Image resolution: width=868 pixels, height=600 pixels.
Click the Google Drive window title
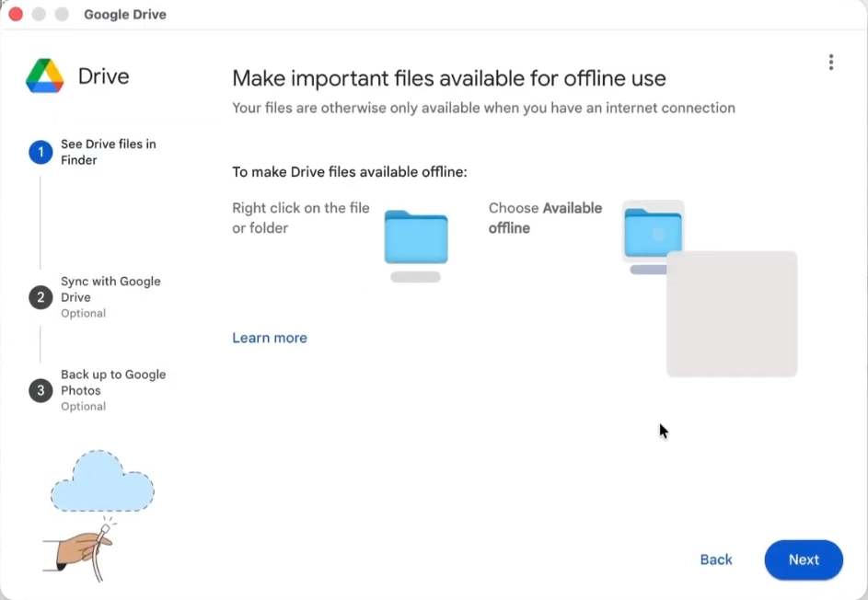[125, 15]
